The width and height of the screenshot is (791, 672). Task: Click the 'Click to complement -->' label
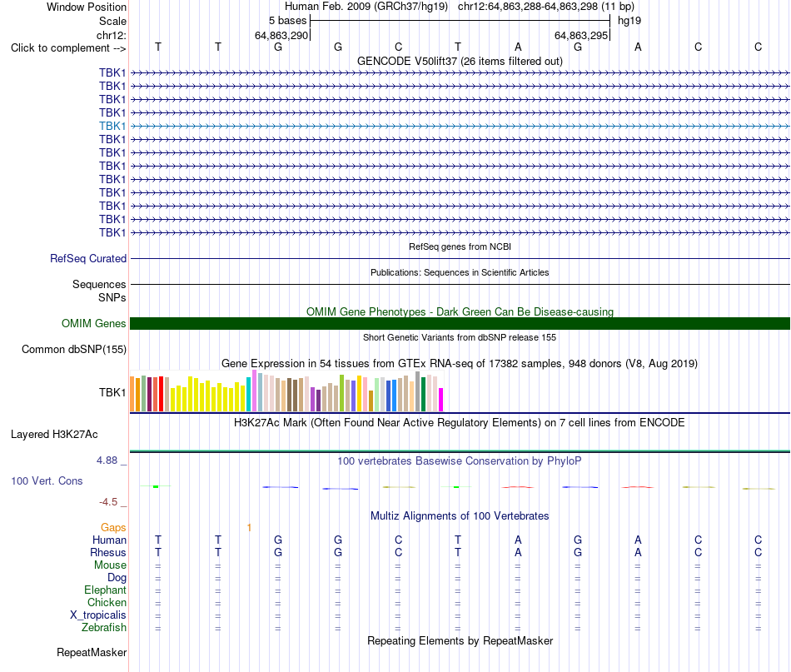(x=68, y=48)
